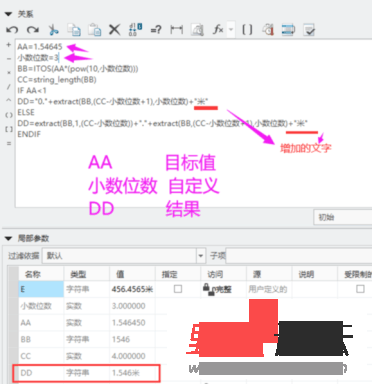Click the IF AA<1 relation line

point(32,90)
